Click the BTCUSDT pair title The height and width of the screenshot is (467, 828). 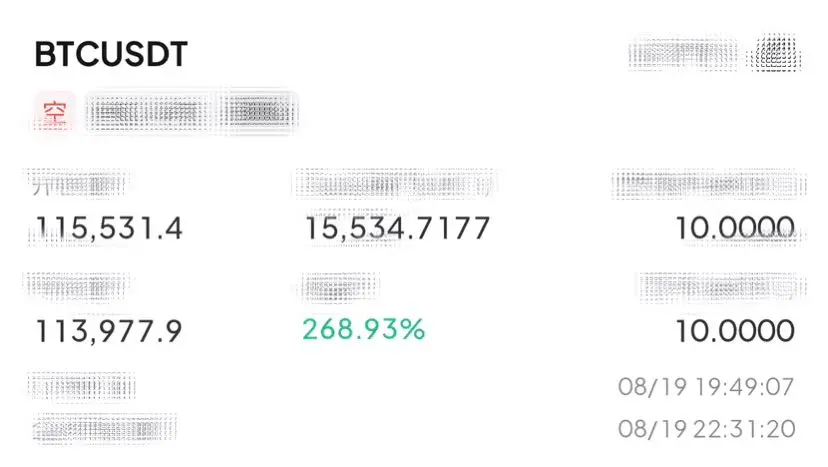pyautogui.click(x=111, y=54)
